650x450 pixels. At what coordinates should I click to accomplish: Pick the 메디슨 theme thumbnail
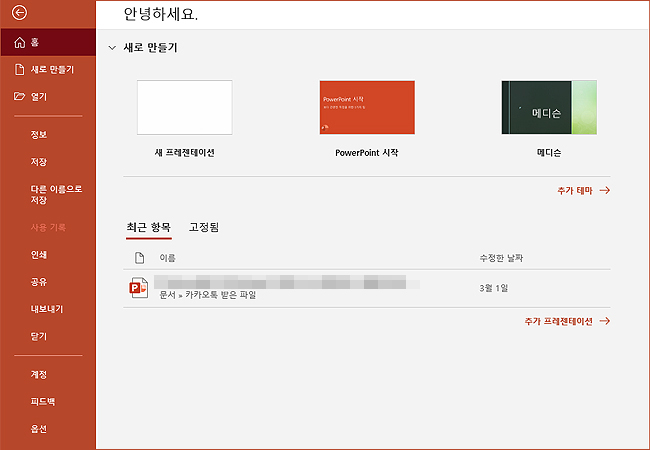click(x=549, y=107)
